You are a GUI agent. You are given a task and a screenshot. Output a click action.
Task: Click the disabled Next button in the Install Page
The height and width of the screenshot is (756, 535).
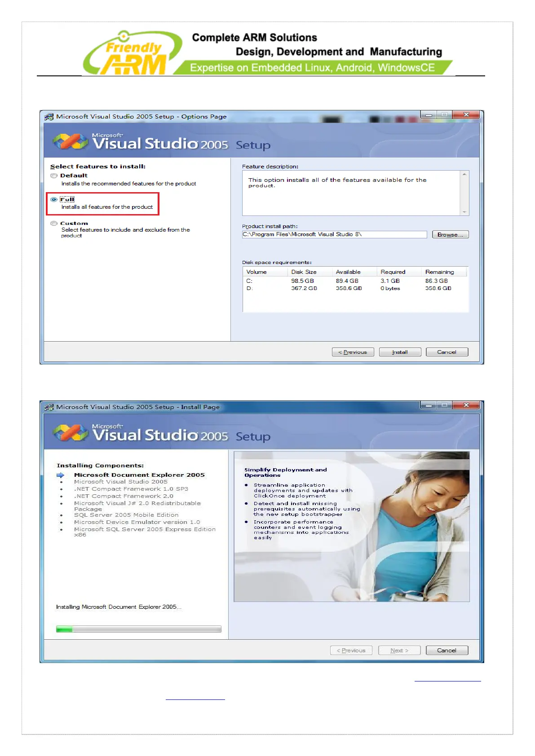[x=399, y=650]
